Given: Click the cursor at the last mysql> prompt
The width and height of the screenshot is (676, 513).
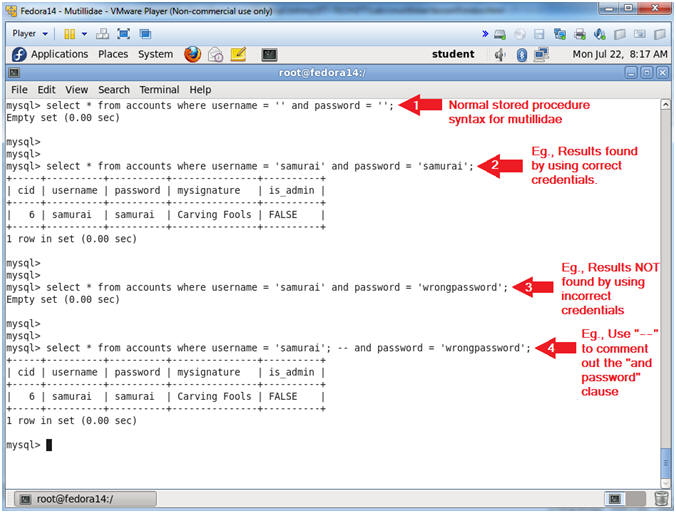Looking at the screenshot, I should click(49, 445).
